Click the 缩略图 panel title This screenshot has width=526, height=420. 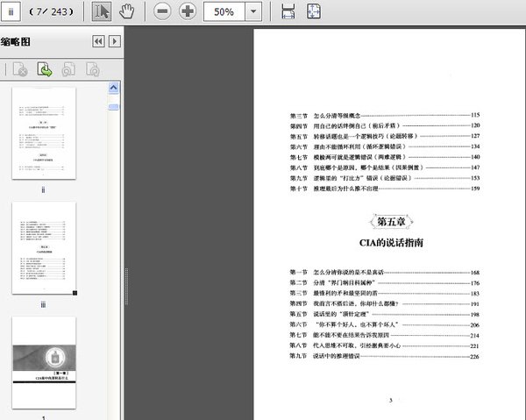tap(16, 42)
